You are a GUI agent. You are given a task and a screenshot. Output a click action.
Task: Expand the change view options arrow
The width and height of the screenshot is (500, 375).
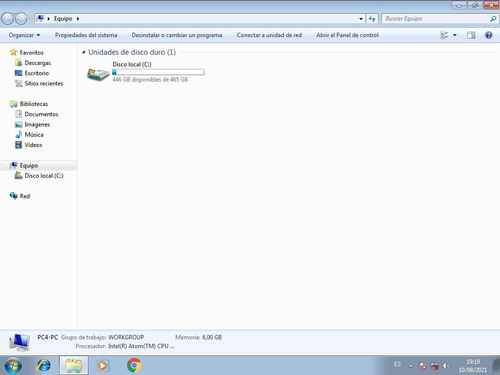pyautogui.click(x=455, y=35)
